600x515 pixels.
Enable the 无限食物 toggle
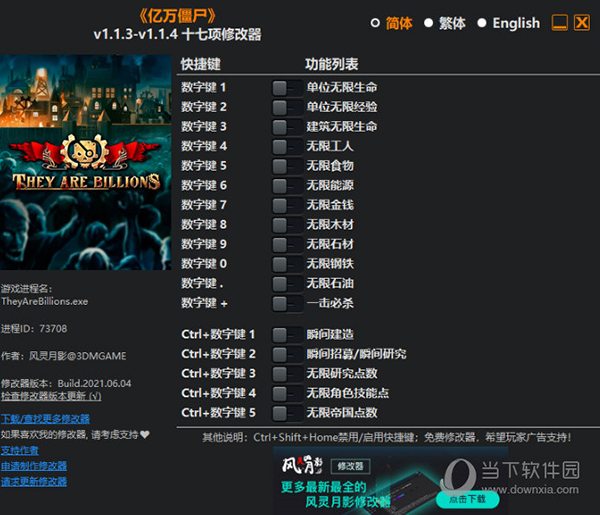pyautogui.click(x=287, y=166)
